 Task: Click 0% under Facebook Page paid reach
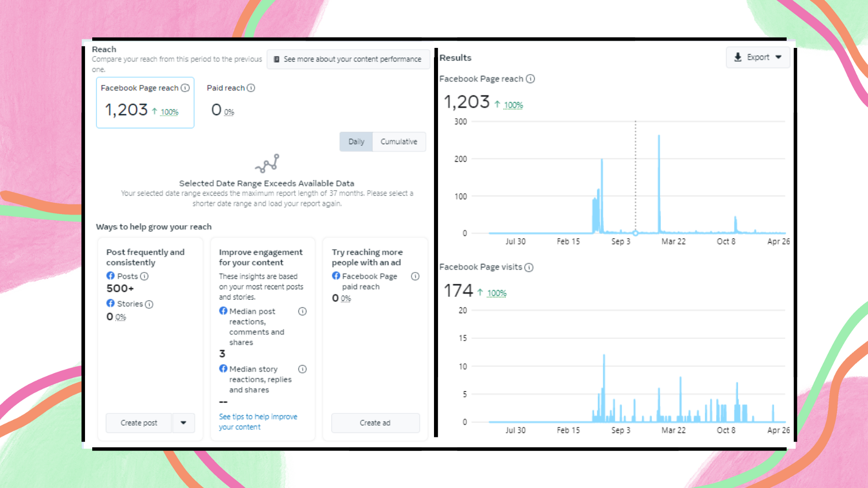point(346,299)
